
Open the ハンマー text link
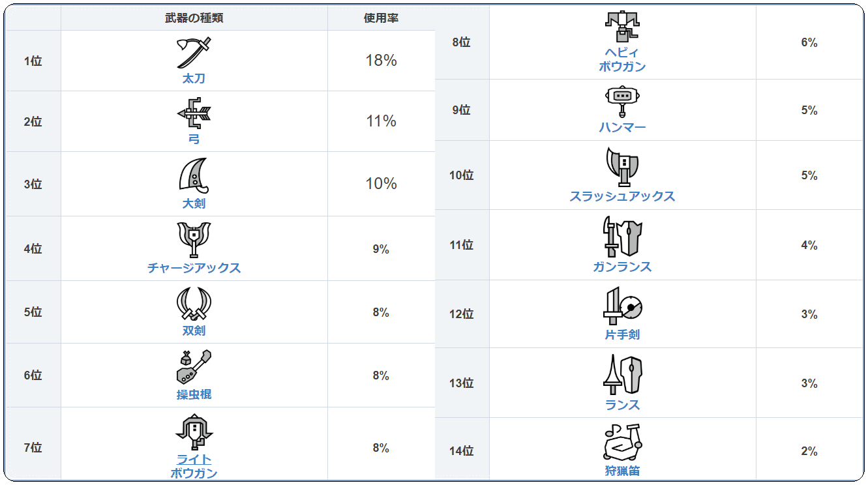pyautogui.click(x=622, y=127)
